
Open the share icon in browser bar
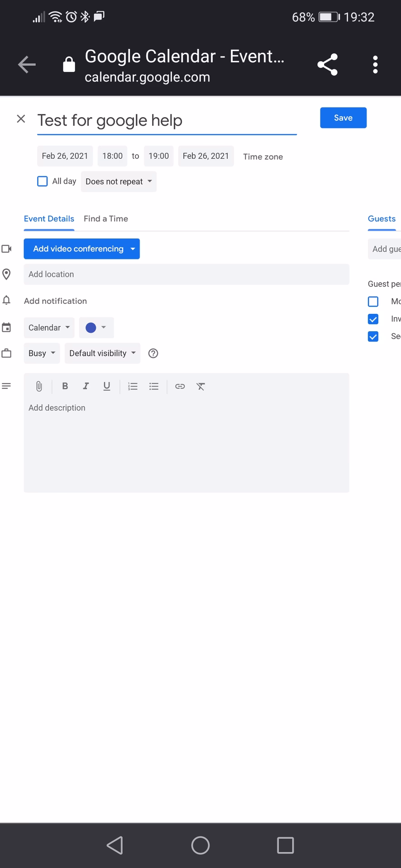point(328,65)
